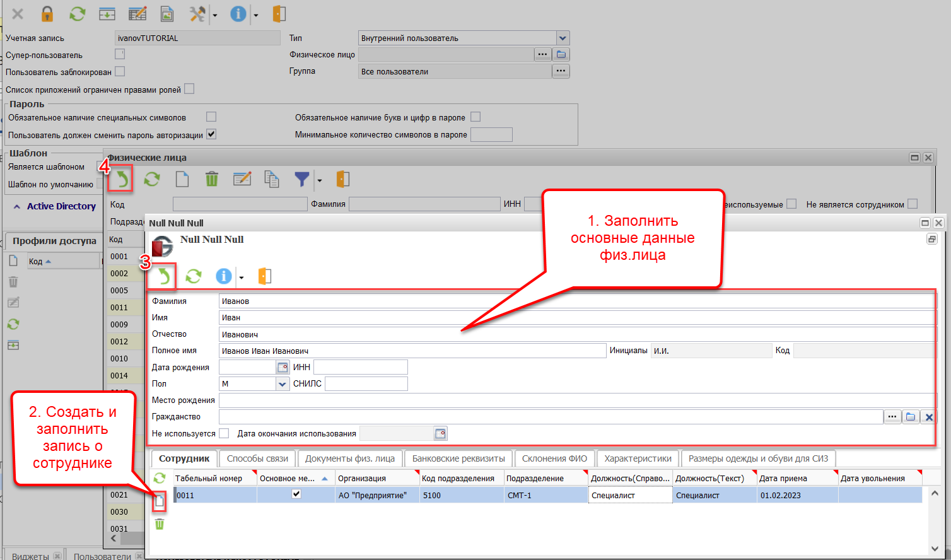Click into the ИНН input field
Viewport: 951px width, 560px height.
coord(360,367)
